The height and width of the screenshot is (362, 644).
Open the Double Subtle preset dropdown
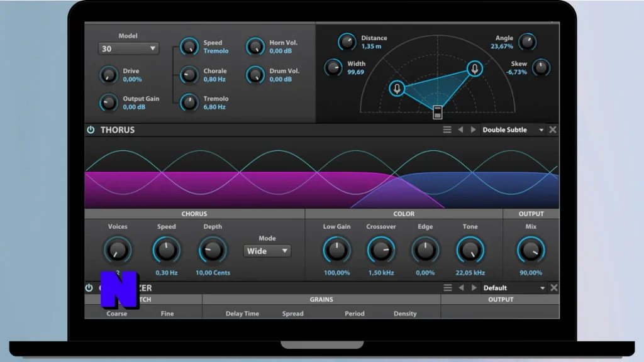513,129
